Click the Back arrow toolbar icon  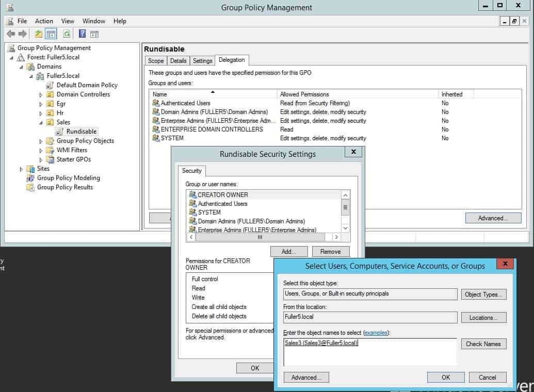pyautogui.click(x=11, y=34)
